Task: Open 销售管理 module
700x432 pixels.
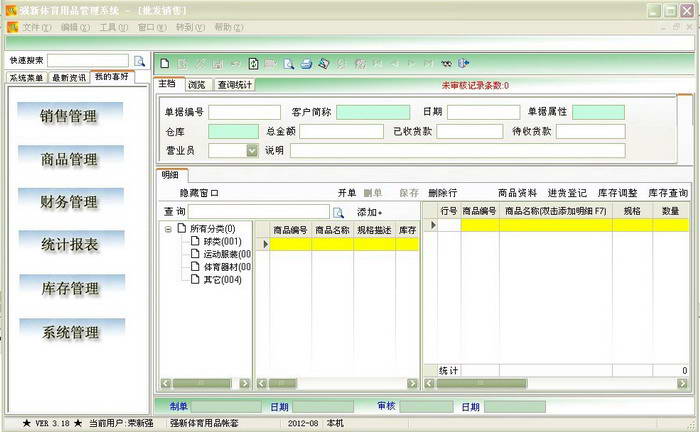Action: point(68,116)
